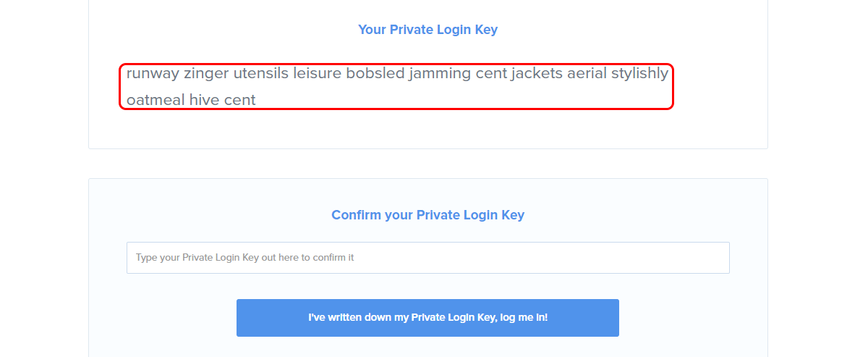Select the word 'oatmeal' in the key
Screen dimensions: 868x357
(x=156, y=100)
